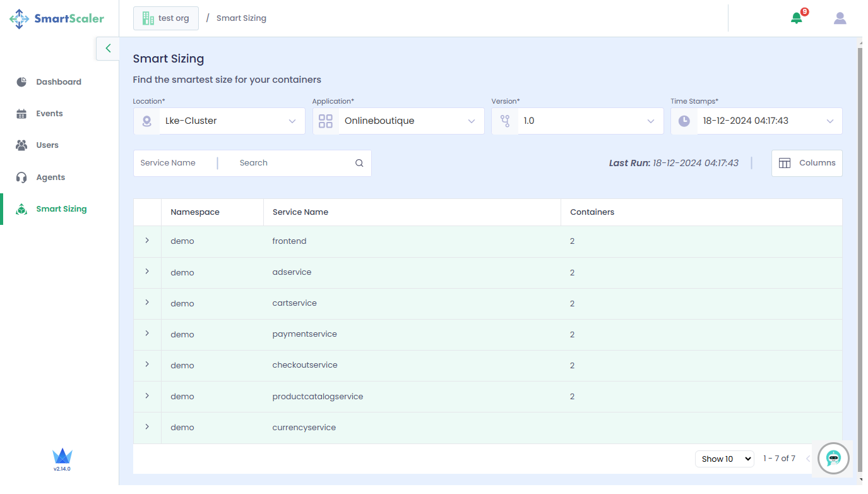
Task: Click the 1 - 7 of 7 pagination text
Action: (779, 459)
